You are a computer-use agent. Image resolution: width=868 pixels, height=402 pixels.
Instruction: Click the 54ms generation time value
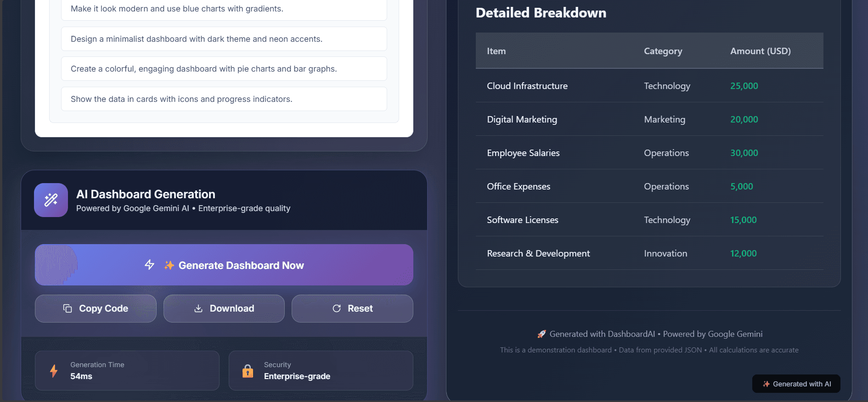tap(81, 376)
